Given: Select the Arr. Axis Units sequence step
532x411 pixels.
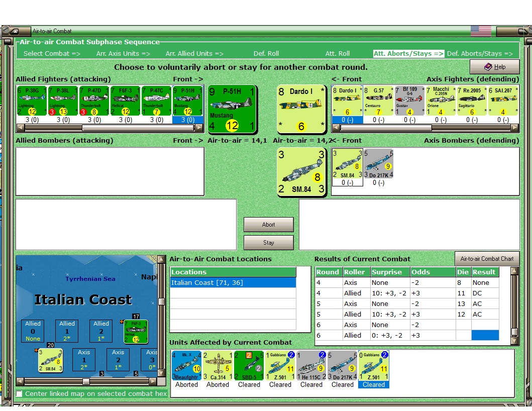Looking at the screenshot, I should 123,54.
